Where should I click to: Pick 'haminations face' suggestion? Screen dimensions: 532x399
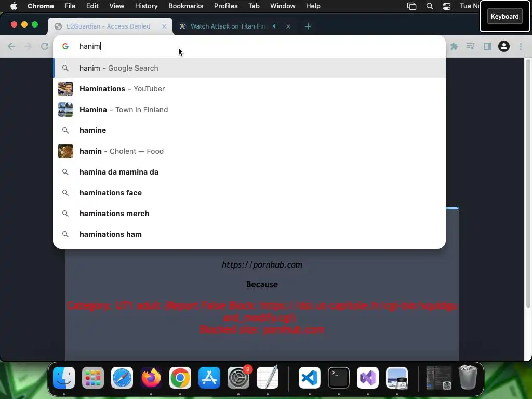pyautogui.click(x=249, y=193)
